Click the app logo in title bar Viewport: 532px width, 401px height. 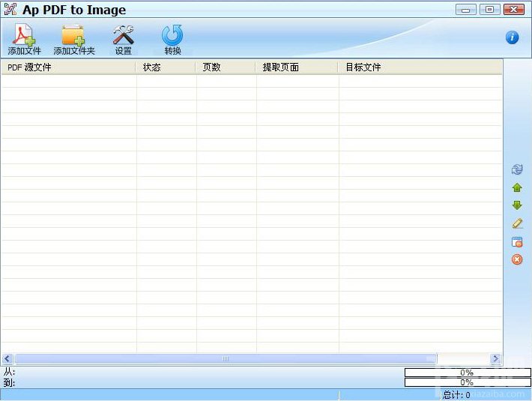pos(10,9)
